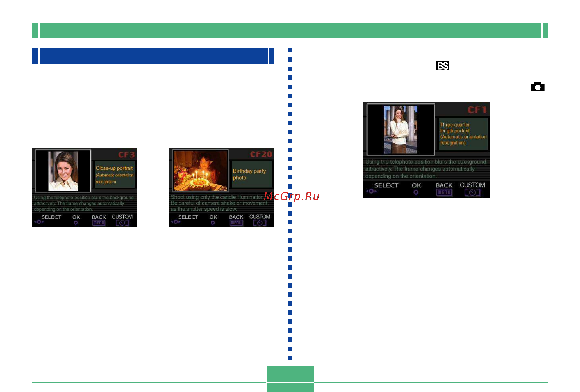
Task: Click the SELECT label in CF20 screen
Action: [x=188, y=217]
